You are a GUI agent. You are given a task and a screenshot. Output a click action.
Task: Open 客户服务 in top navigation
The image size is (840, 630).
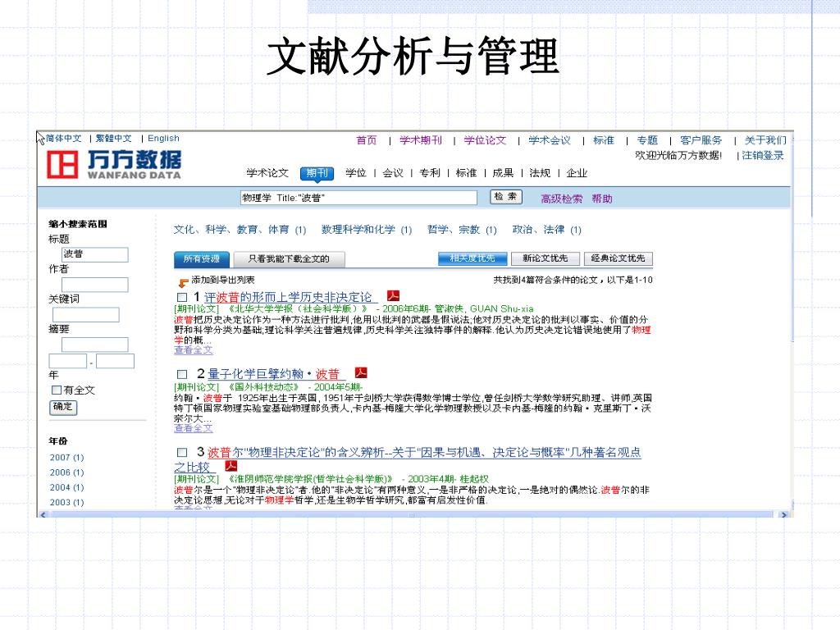[701, 140]
